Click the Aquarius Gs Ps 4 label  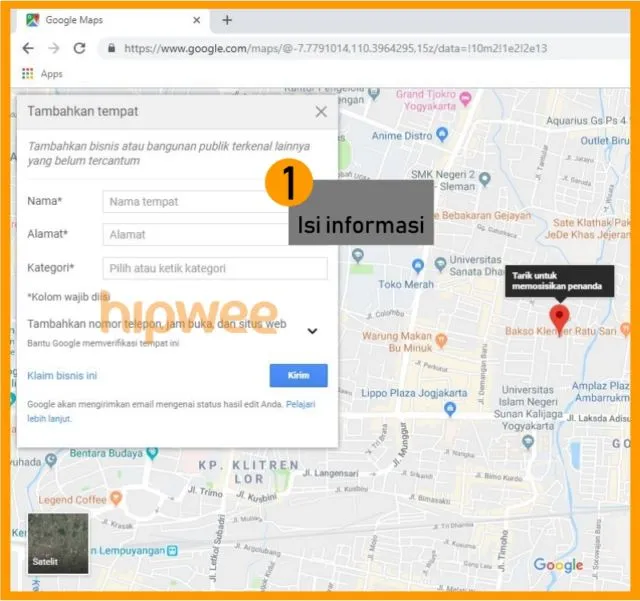[587, 120]
